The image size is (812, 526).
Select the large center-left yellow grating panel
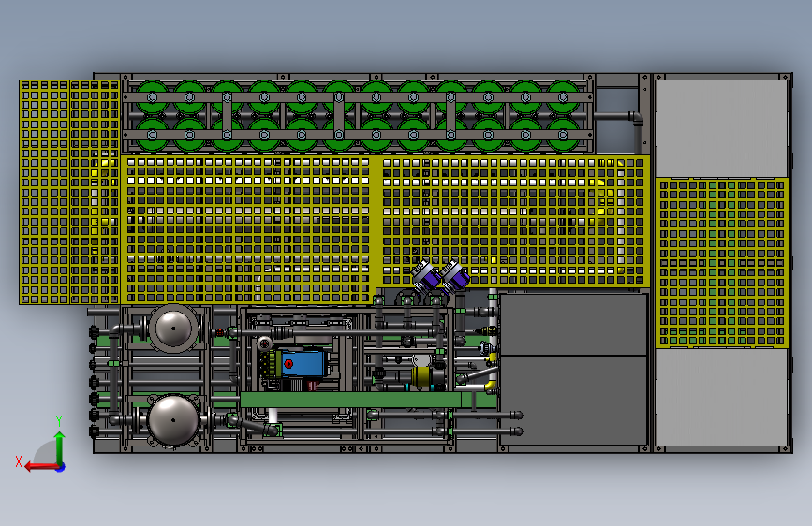[x=248, y=229]
